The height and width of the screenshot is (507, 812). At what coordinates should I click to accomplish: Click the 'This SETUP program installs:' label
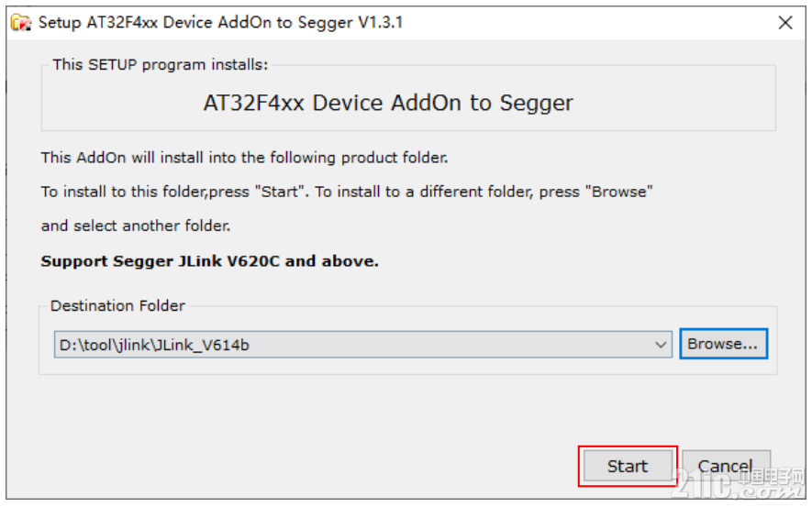tap(160, 65)
